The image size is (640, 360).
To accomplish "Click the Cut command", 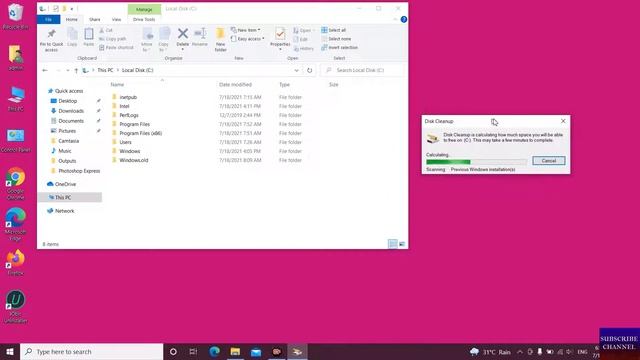I will (106, 30).
